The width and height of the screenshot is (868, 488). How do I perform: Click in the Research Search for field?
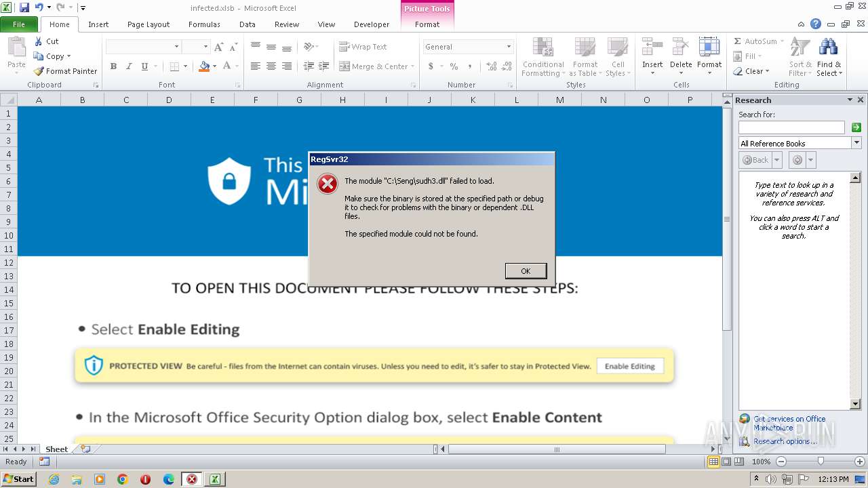(791, 127)
